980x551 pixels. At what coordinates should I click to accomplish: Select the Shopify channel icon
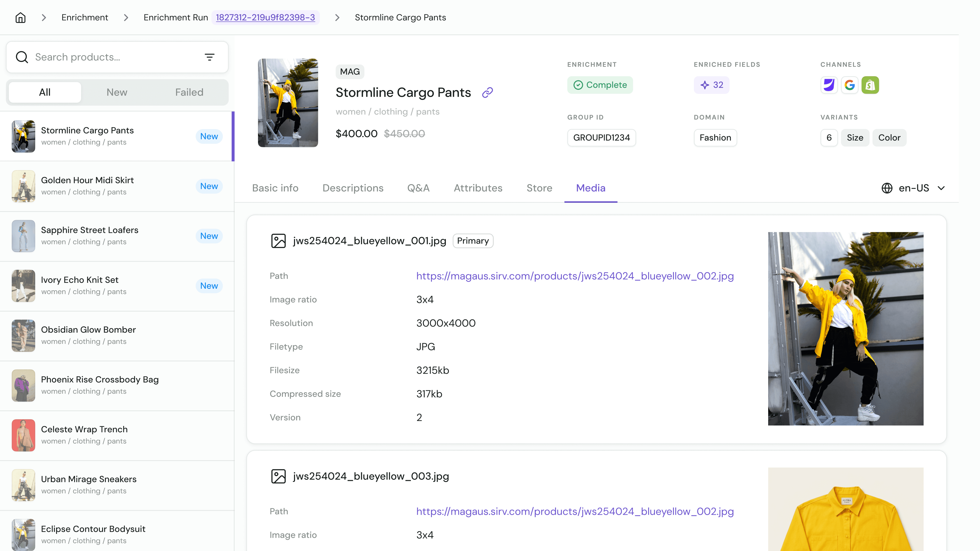[870, 85]
